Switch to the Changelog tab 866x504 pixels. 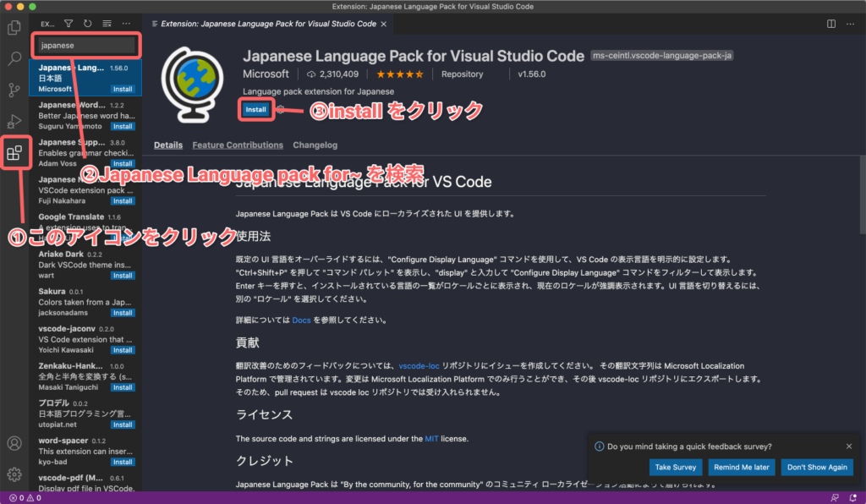[315, 145]
